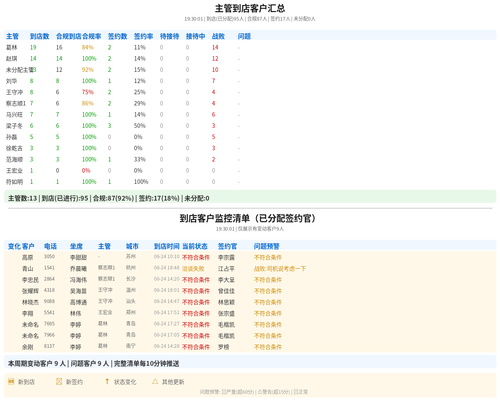This screenshot has width=500, height=414.
Task: Click arrival time 06-24 18:01
Action: [167, 290]
